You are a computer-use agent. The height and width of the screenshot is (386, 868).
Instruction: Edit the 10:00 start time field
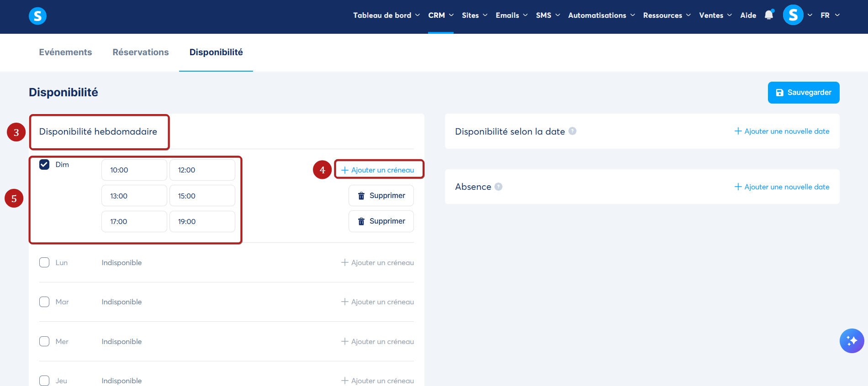[134, 170]
